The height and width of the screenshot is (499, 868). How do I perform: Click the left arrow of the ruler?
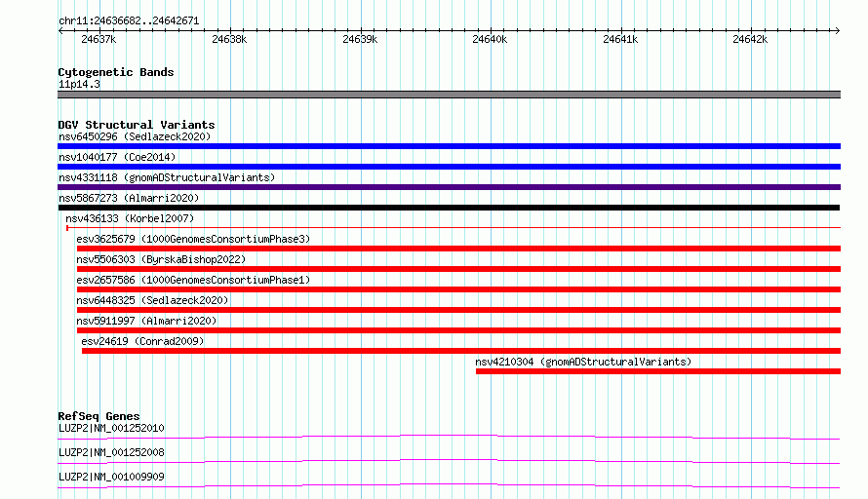60,31
